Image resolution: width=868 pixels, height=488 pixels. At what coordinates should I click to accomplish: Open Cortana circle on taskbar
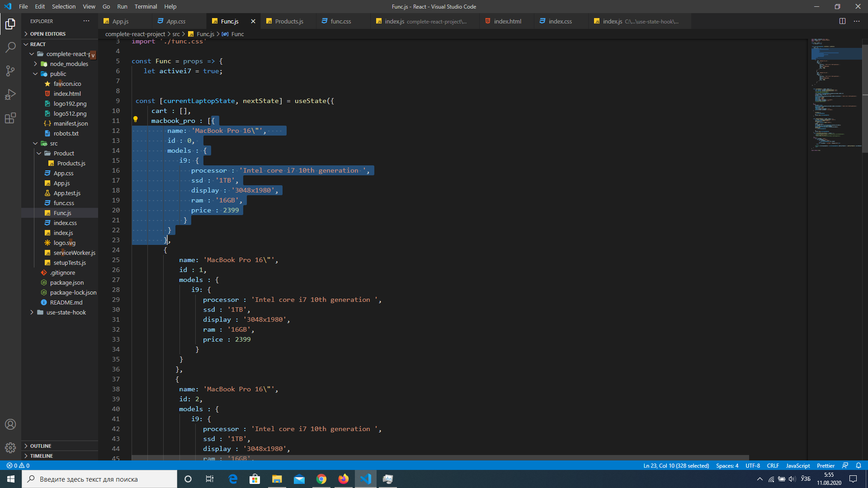tap(188, 479)
